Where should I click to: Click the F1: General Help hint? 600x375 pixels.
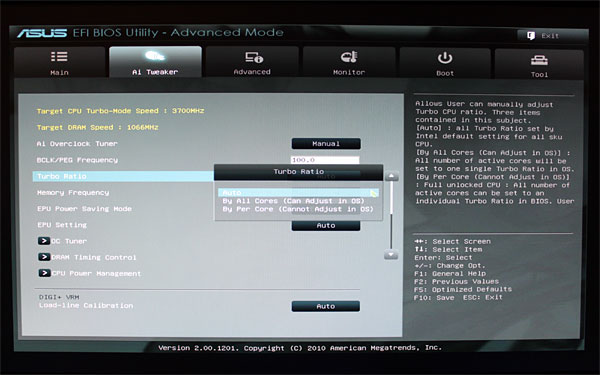450,273
